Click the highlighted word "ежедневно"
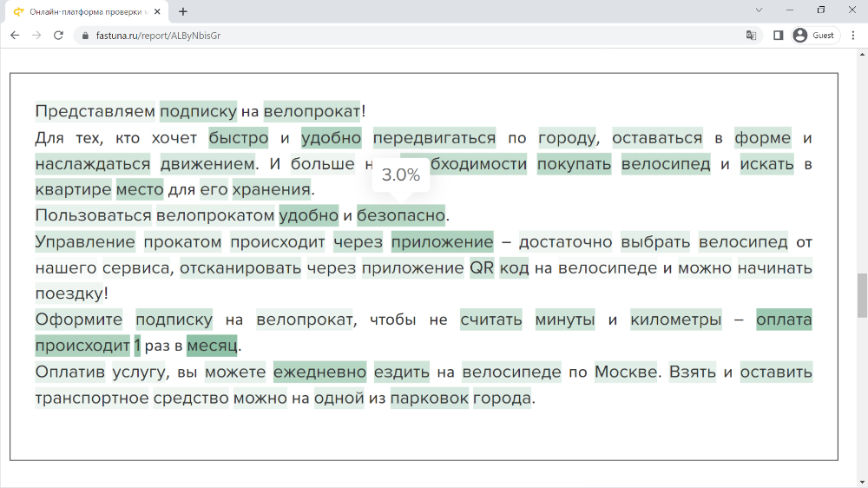This screenshot has height=488, width=868. click(x=320, y=373)
